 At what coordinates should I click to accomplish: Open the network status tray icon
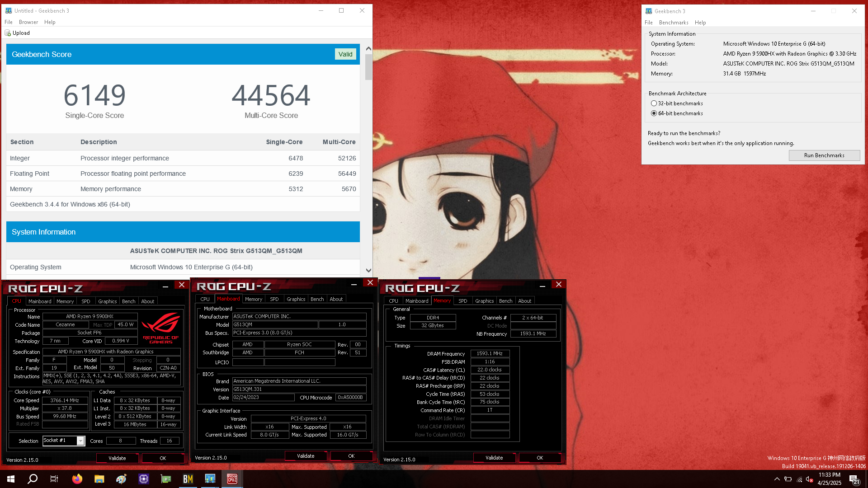tap(799, 479)
